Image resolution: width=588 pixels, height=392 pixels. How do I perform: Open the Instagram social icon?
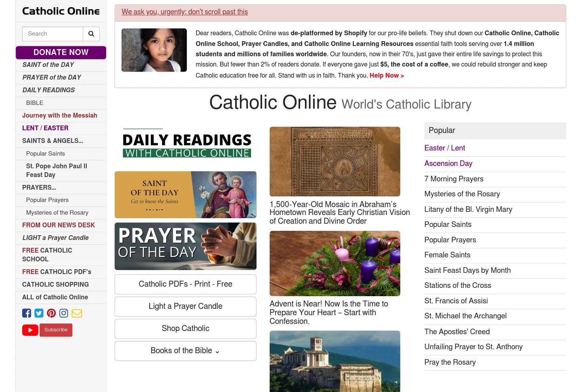click(x=63, y=313)
